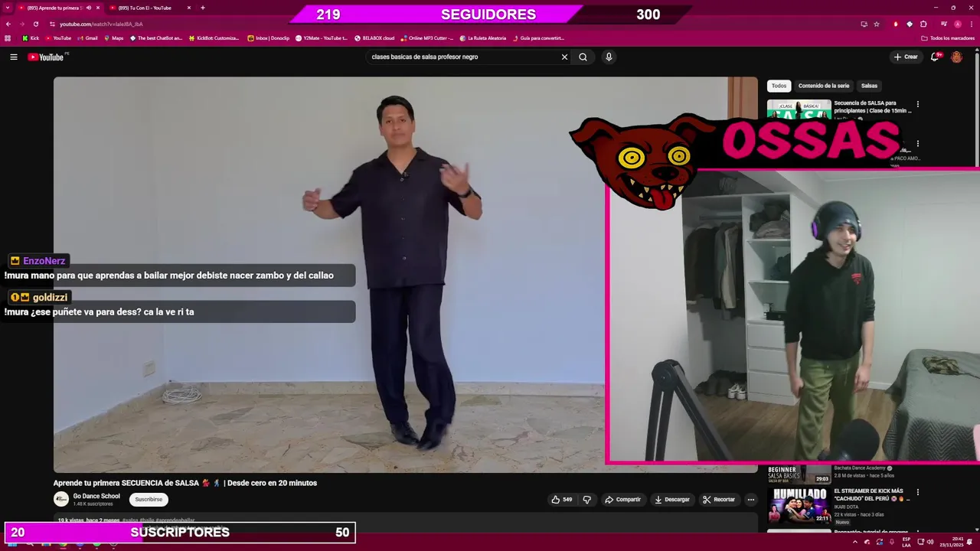Open Chrome three-dot menu
Viewport: 980px width, 551px height.
coord(971,24)
